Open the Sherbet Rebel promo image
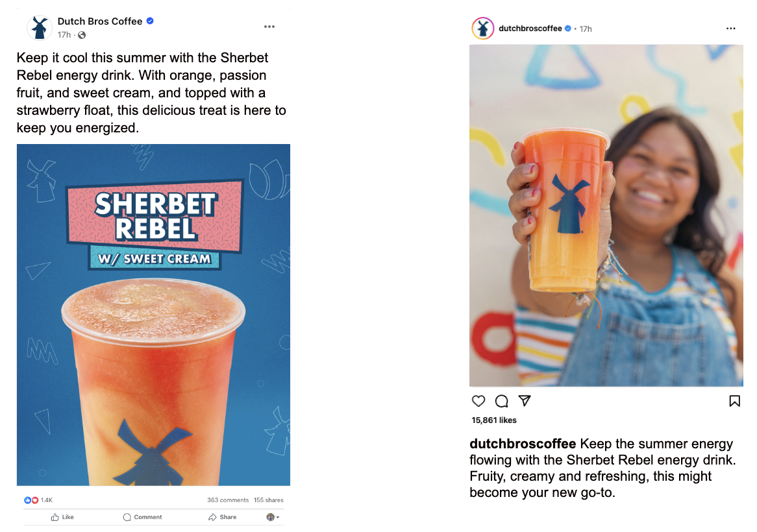The height and width of the screenshot is (532, 757). point(153,315)
